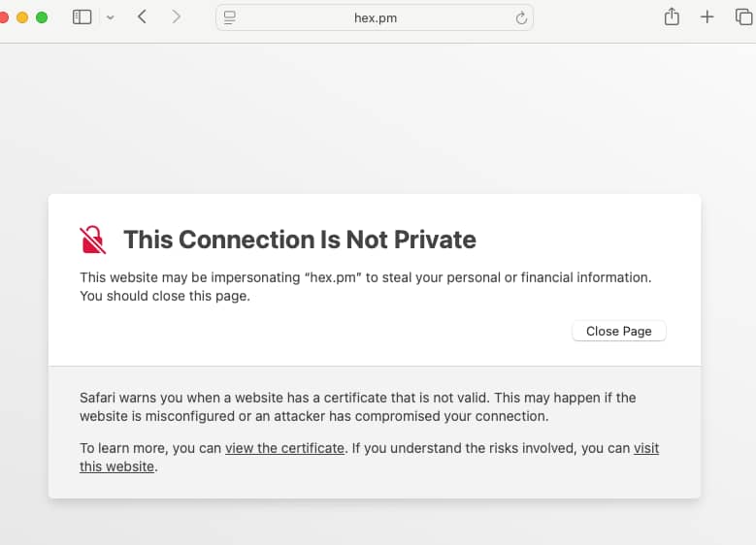The height and width of the screenshot is (545, 756).
Task: Focus the hex.pm address field
Action: tap(376, 17)
